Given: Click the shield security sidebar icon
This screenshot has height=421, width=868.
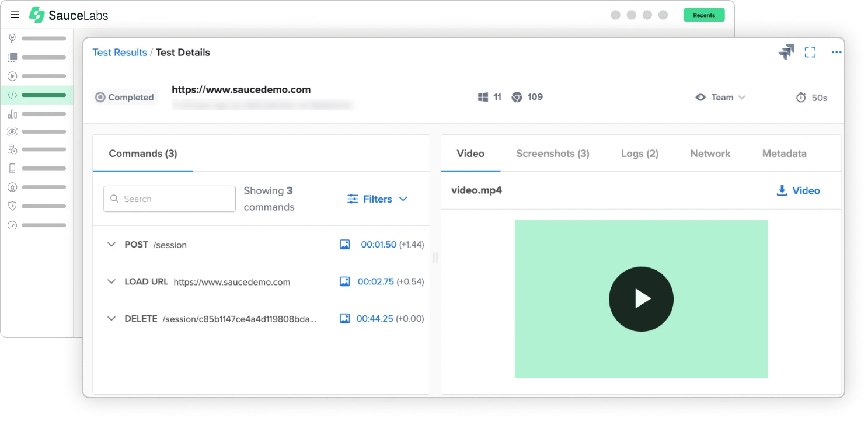Looking at the screenshot, I should tap(12, 206).
